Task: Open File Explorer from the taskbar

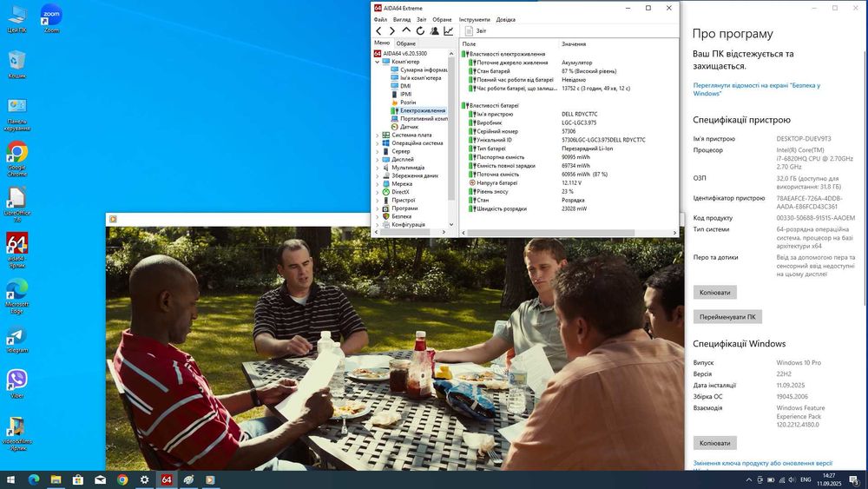Action: click(x=56, y=479)
